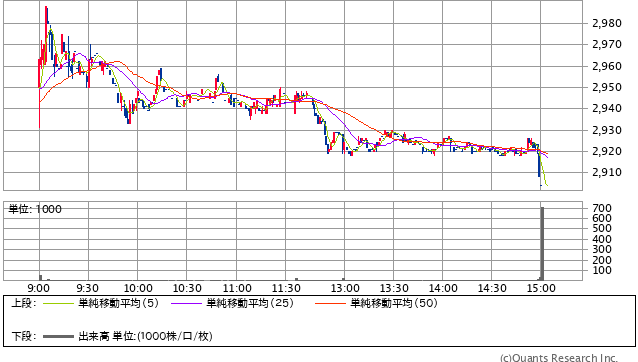This screenshot has height=362, width=638.
Task: Click the green line sample in legend
Action: [x=58, y=303]
